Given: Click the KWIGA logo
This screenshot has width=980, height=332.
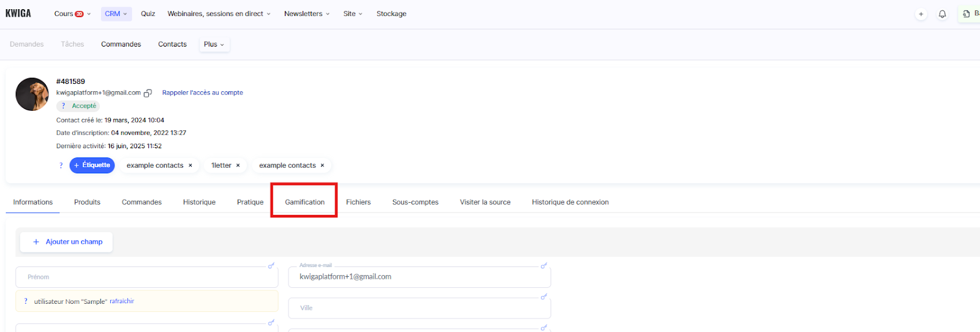Looking at the screenshot, I should click(x=18, y=13).
